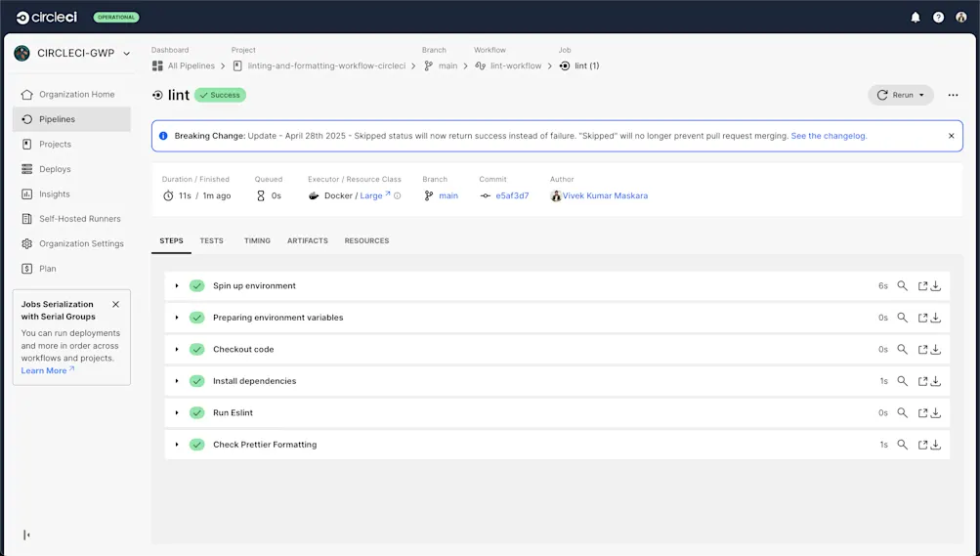Image resolution: width=980 pixels, height=556 pixels.
Task: Open the help question mark icon
Action: point(938,18)
